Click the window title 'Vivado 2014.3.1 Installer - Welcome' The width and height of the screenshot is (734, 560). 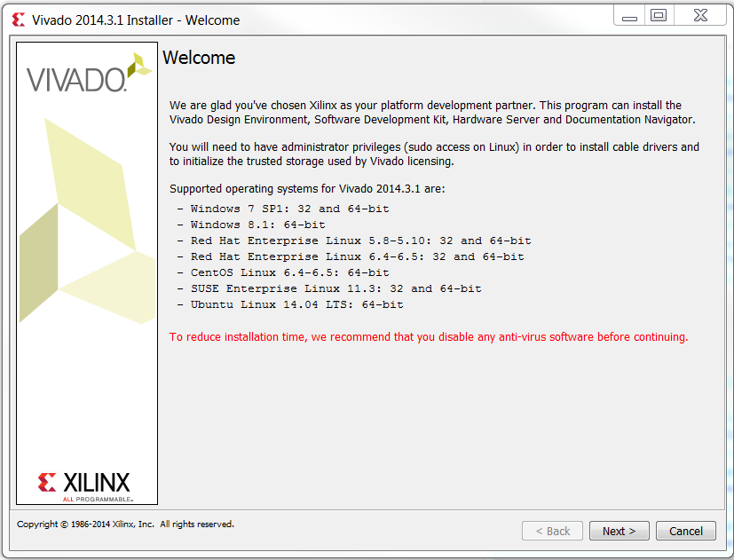[x=136, y=20]
